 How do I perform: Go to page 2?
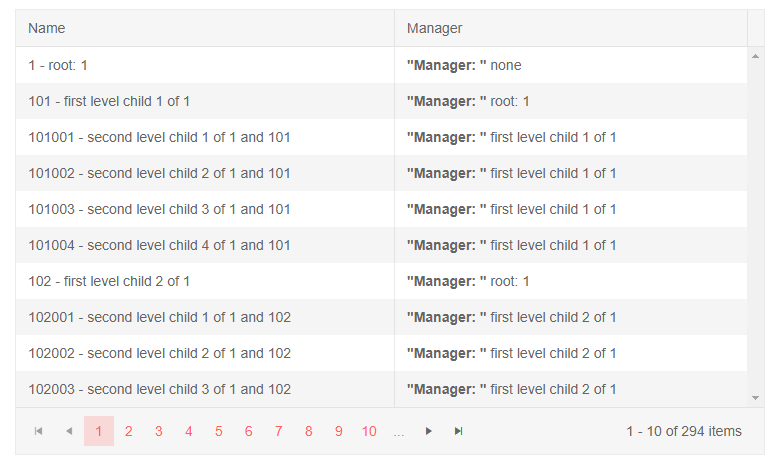coord(129,431)
